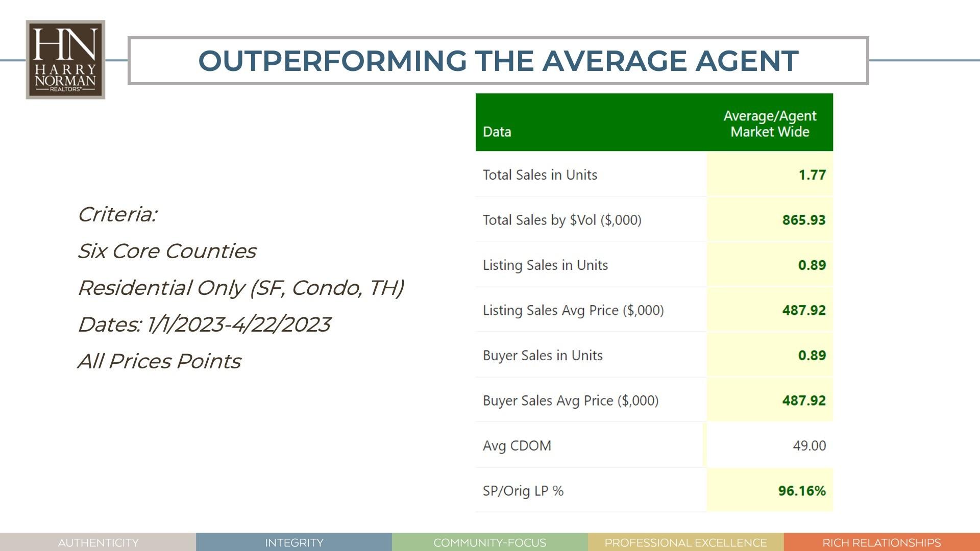Click the SP/Orig LP % value 96.16%
The image size is (980, 551).
(x=801, y=491)
